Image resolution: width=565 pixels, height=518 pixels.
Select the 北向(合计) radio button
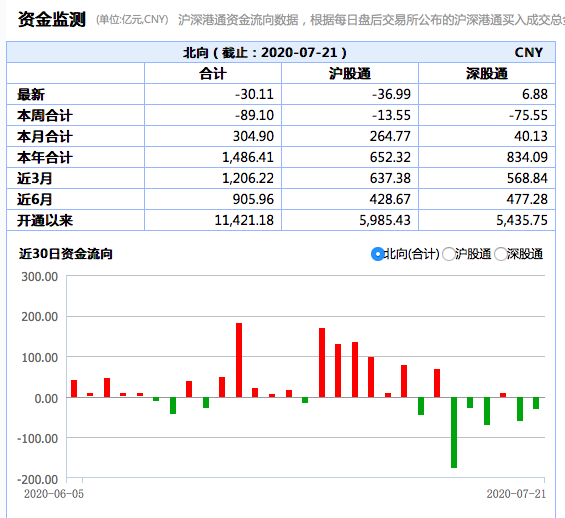coord(377,254)
